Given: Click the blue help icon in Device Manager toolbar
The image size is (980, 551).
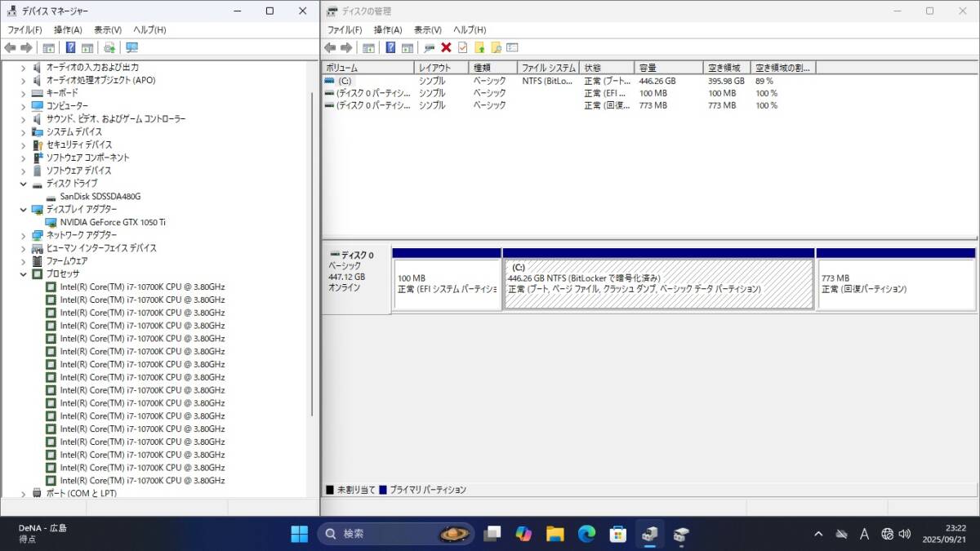Looking at the screenshot, I should coord(70,47).
